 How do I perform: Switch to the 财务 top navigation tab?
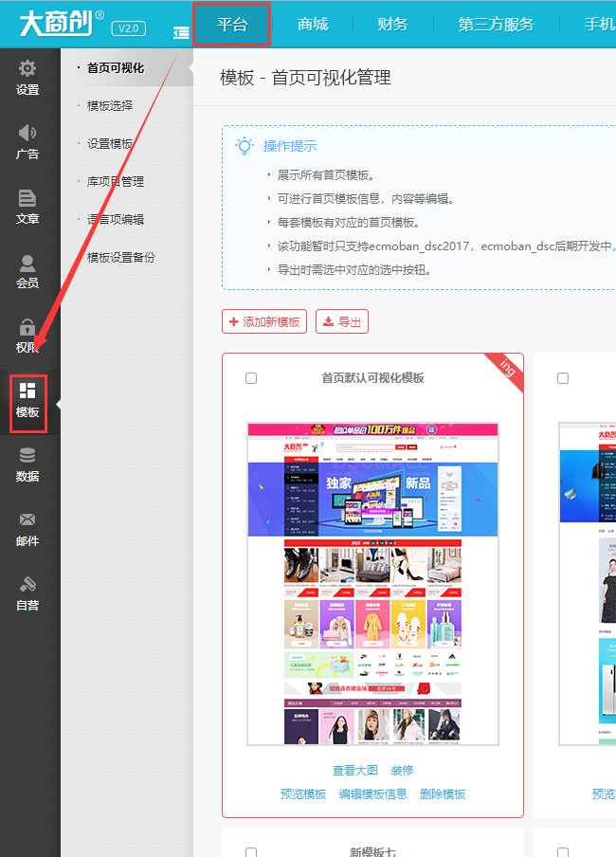392,25
